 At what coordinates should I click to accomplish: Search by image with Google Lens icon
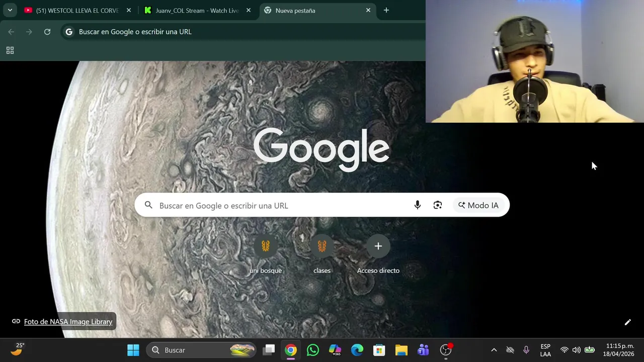[438, 205]
